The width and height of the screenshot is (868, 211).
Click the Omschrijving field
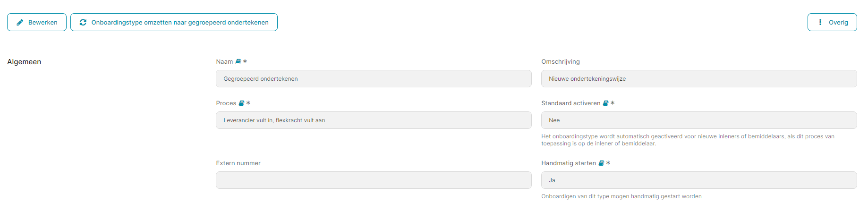tap(699, 79)
